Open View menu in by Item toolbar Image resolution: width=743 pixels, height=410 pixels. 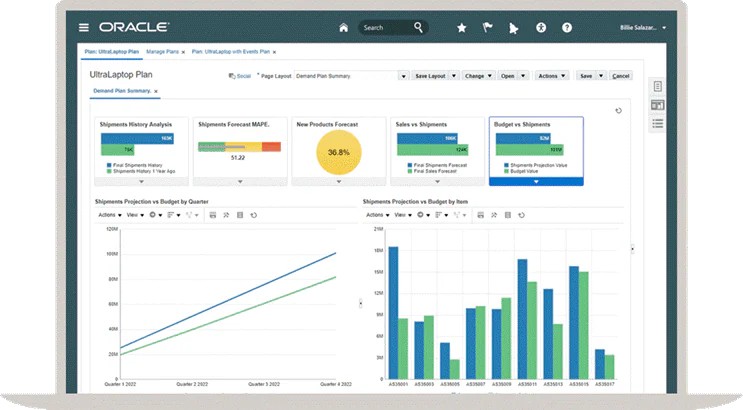403,215
